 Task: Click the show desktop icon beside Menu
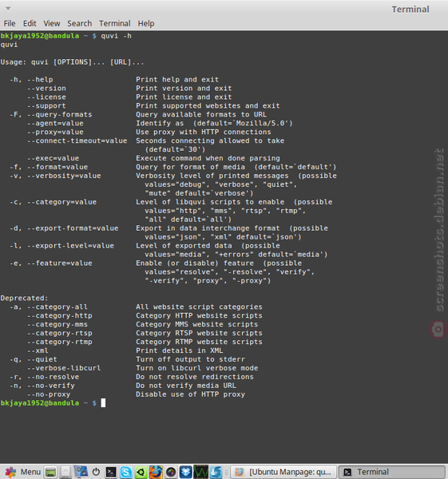[x=51, y=472]
